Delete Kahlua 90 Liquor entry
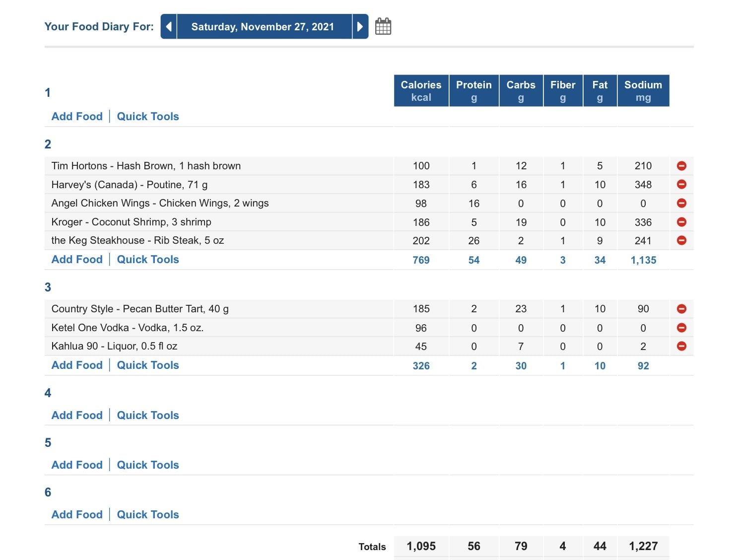 pyautogui.click(x=681, y=346)
